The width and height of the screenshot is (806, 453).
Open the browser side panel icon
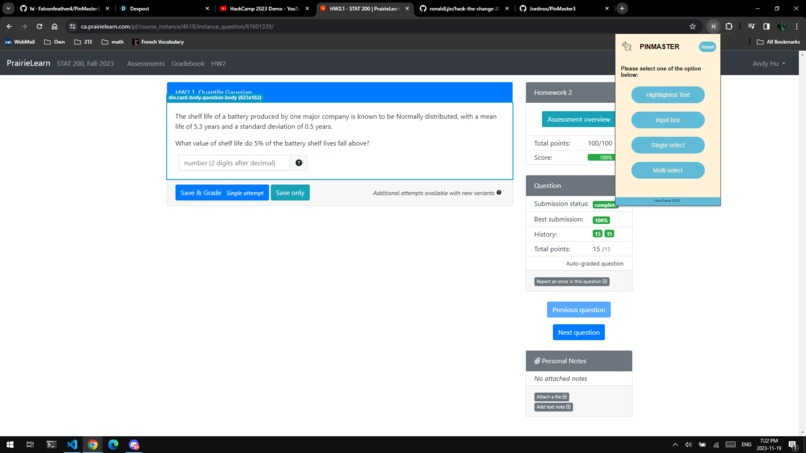point(766,26)
